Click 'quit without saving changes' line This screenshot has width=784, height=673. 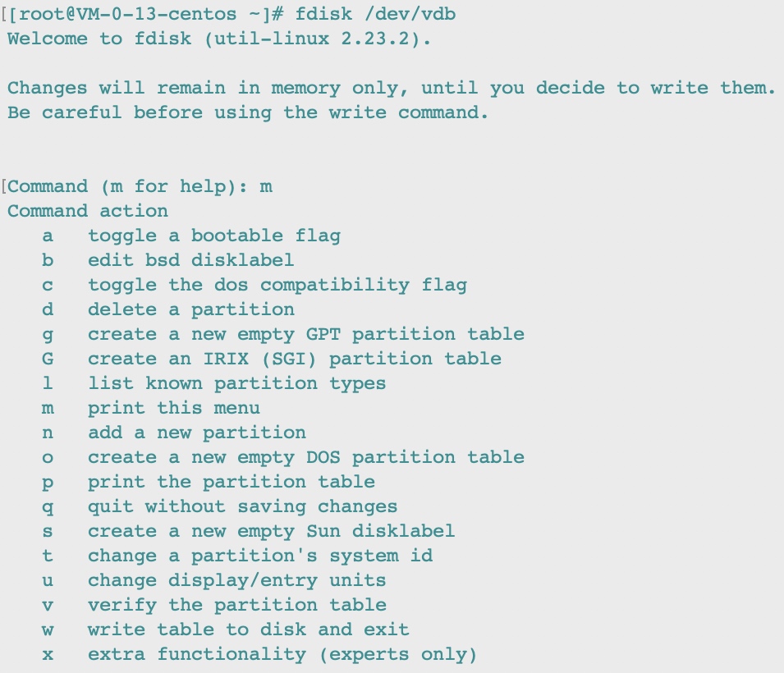[242, 506]
